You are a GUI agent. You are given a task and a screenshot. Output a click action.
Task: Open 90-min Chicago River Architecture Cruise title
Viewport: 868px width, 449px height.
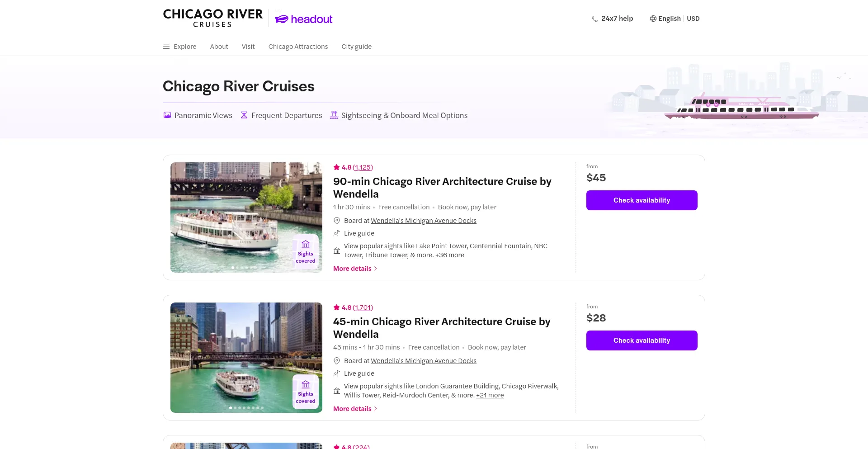[x=442, y=188]
